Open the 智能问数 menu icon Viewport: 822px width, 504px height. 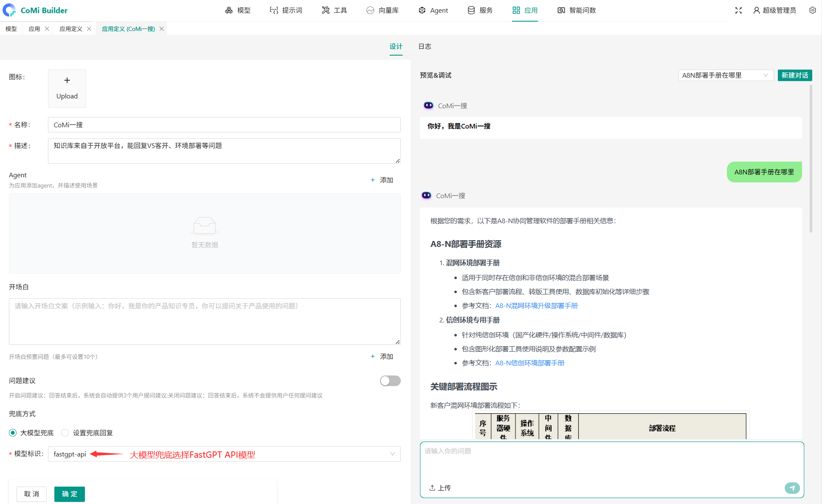[x=561, y=10]
